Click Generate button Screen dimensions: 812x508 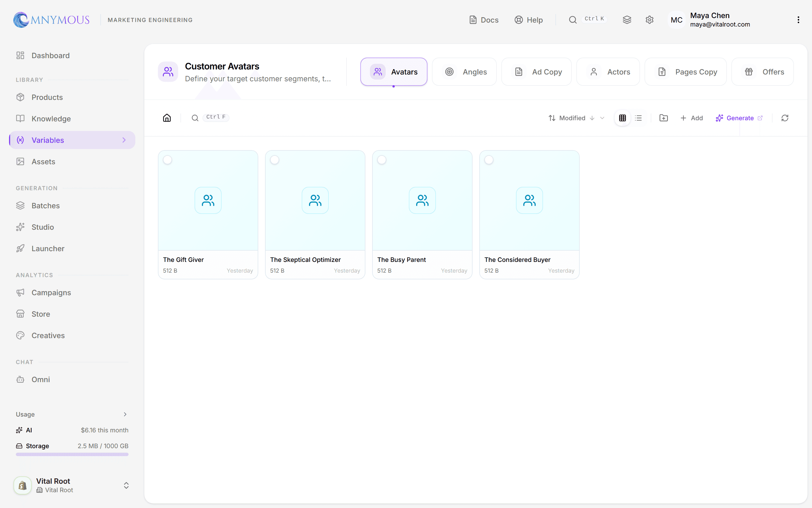tap(739, 118)
